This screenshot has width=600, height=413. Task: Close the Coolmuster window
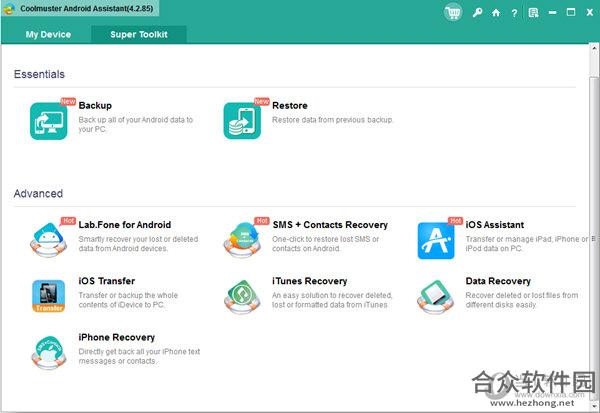[590, 13]
